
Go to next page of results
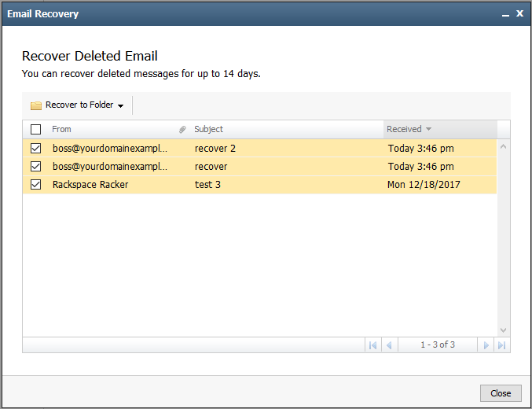tap(486, 345)
